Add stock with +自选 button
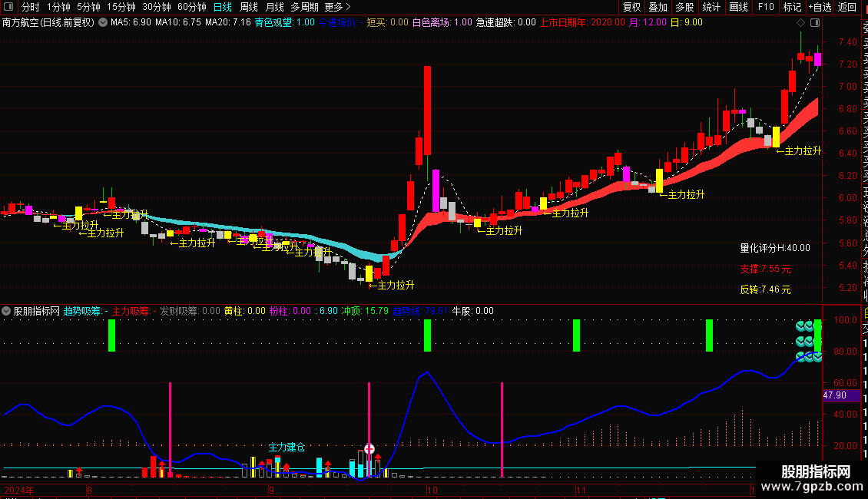868x499 pixels. 820,7
